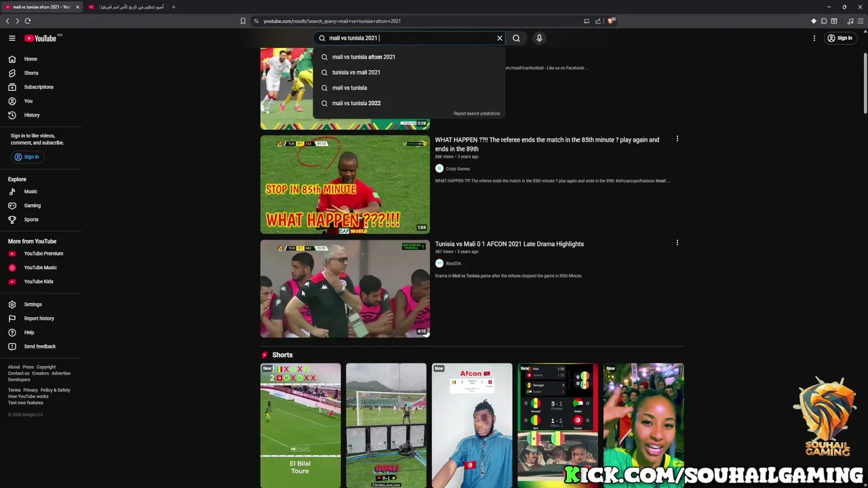Open the Afcon short with man in blue shirt
Screen dimensions: 868x488
tap(472, 426)
